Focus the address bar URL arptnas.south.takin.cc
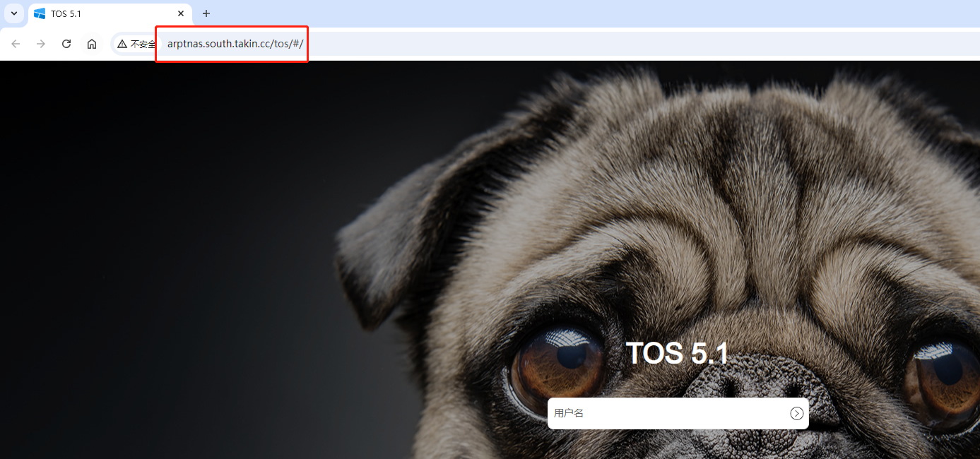 pos(235,44)
